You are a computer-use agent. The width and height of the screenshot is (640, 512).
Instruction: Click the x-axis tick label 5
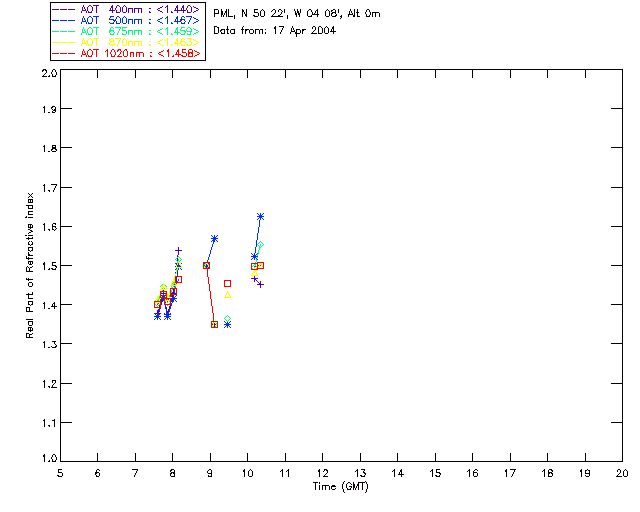(x=60, y=473)
